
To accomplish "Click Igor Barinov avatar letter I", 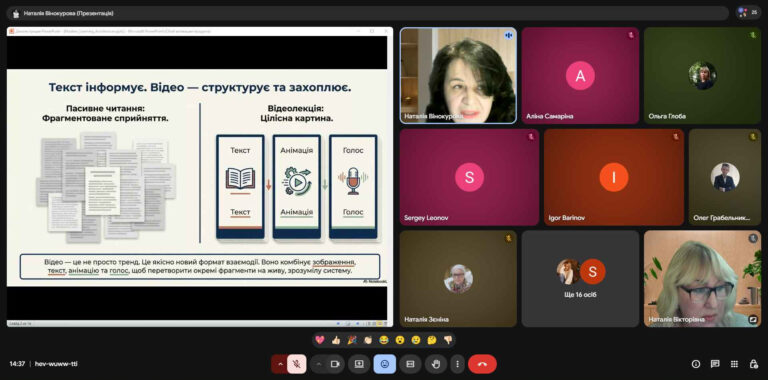I will 614,177.
